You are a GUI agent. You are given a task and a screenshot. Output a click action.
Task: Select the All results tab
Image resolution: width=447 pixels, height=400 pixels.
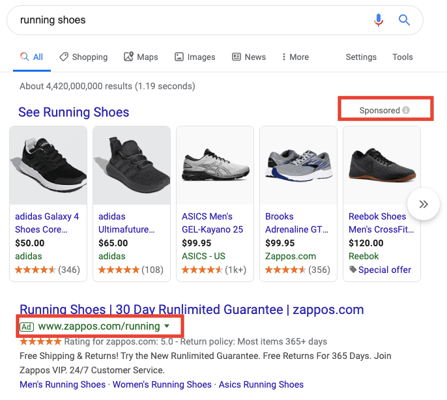(32, 57)
